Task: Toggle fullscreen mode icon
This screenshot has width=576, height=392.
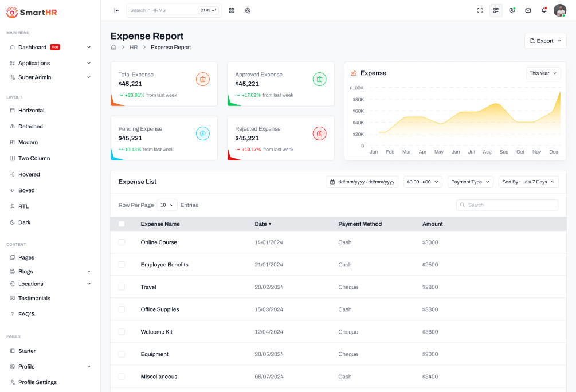Action: (x=480, y=10)
